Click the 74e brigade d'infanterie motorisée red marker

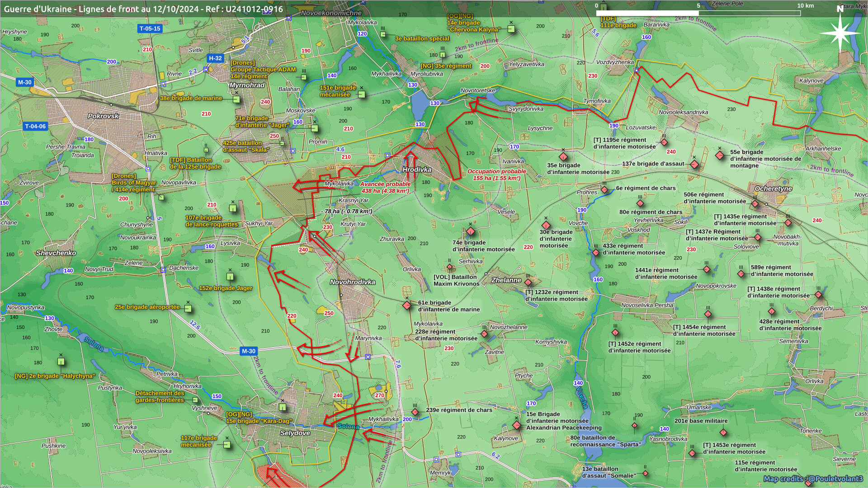(470, 232)
